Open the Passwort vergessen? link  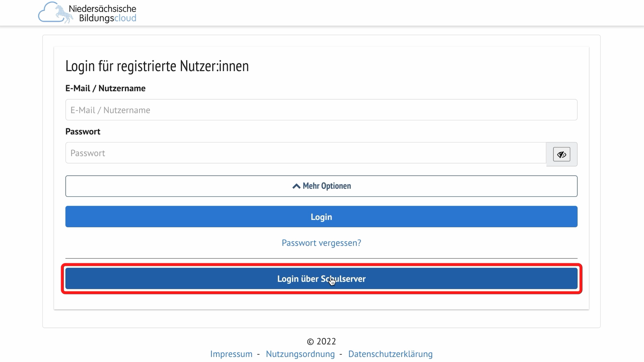(x=321, y=243)
